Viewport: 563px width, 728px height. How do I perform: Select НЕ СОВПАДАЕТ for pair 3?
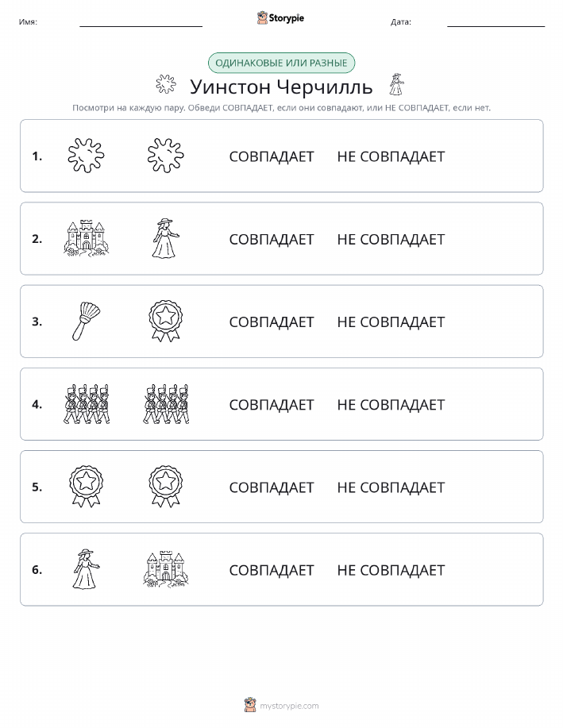(391, 322)
